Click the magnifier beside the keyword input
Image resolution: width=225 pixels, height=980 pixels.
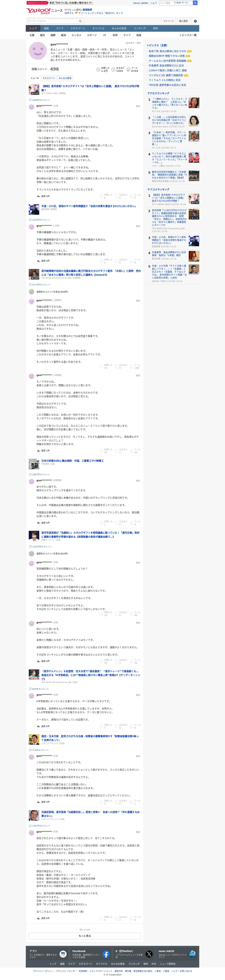[x=80, y=21]
